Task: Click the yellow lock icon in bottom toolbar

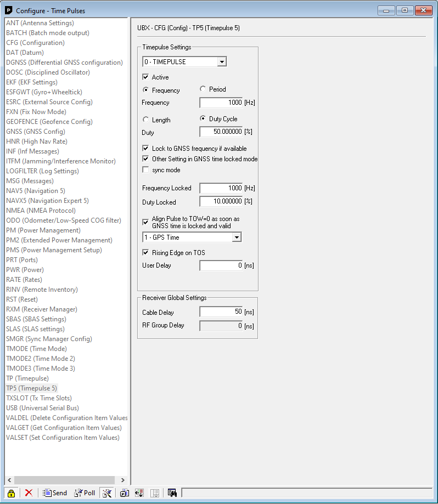Action: pos(12,493)
